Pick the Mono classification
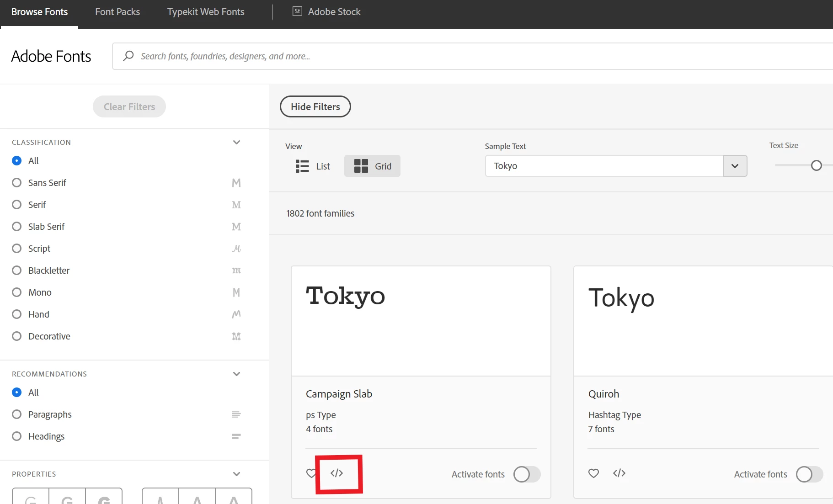Viewport: 833px width, 504px height. (17, 292)
